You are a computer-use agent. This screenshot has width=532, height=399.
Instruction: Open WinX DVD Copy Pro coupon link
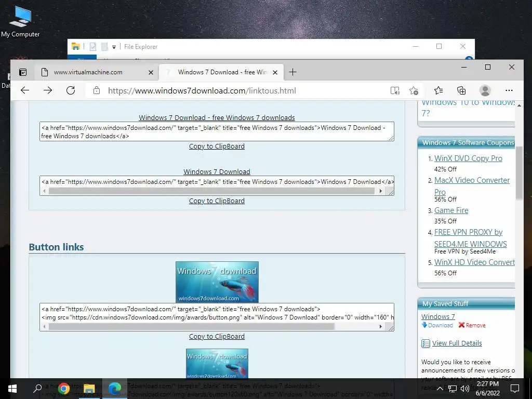click(x=468, y=158)
